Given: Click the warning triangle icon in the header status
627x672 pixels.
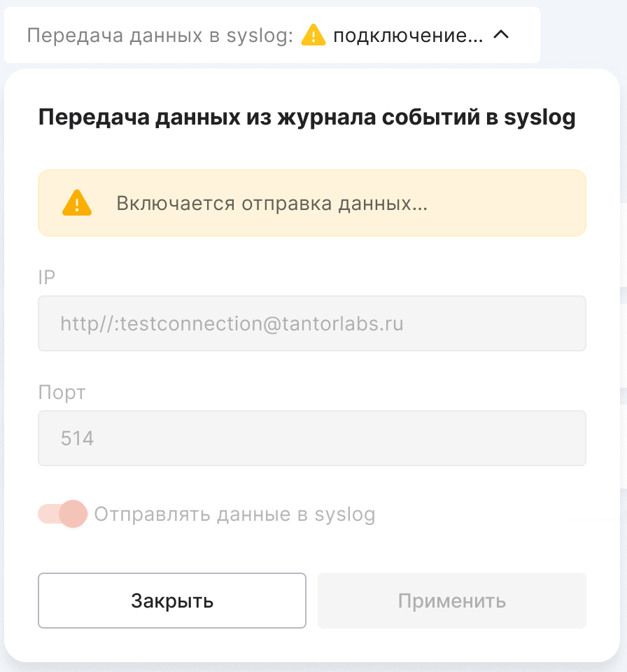Looking at the screenshot, I should click(x=313, y=35).
